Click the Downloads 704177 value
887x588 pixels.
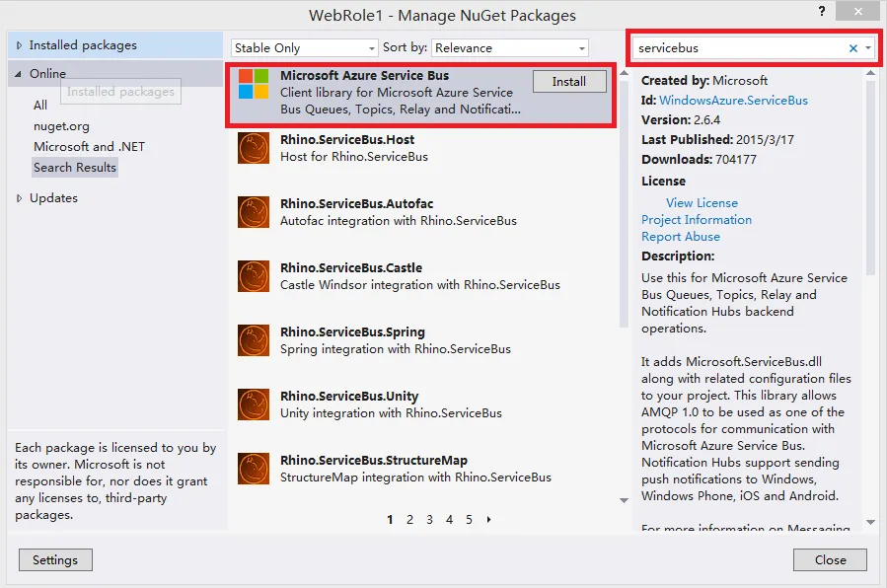(736, 160)
